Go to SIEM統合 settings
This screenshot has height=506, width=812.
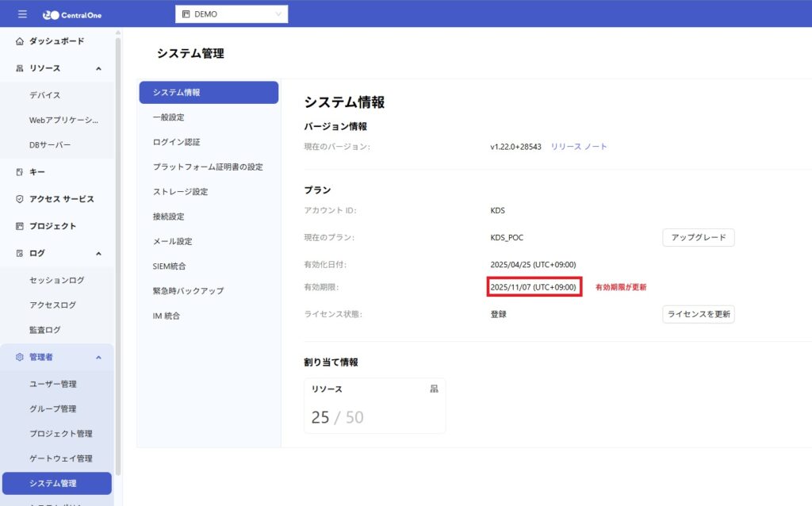(x=169, y=266)
